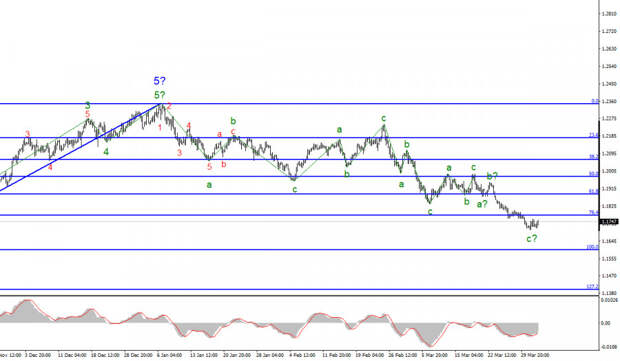Click the '4 Feb 12:00' date label
Viewport: 620px width, 361px height.
point(302,355)
